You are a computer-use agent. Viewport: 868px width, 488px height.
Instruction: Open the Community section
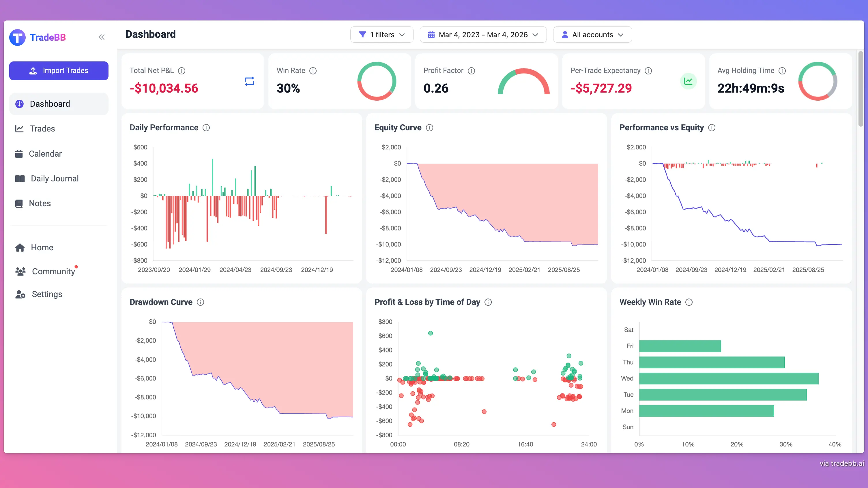pyautogui.click(x=53, y=271)
